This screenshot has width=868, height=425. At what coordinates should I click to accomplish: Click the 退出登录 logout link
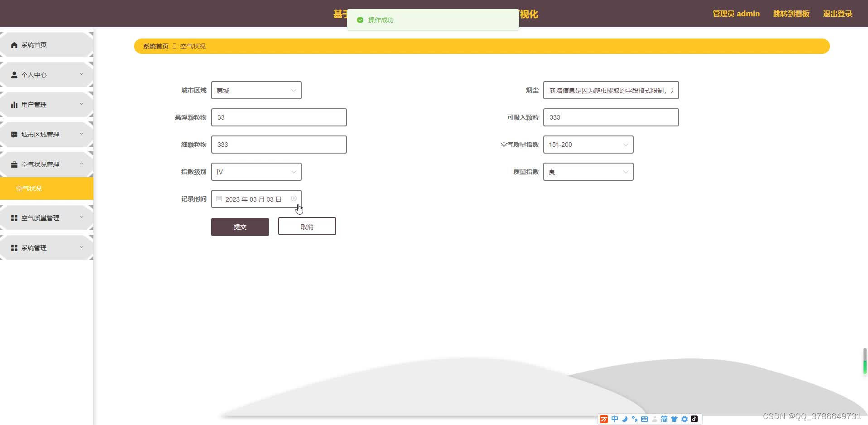point(838,14)
